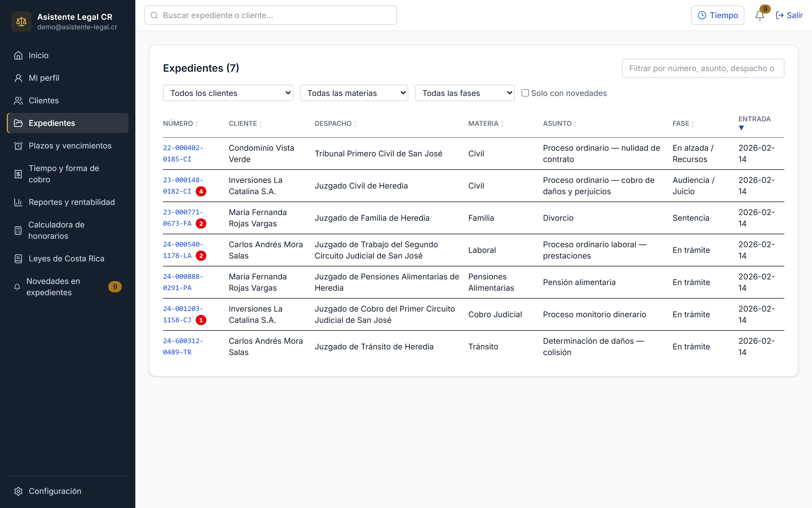The width and height of the screenshot is (812, 508).
Task: Open the Todos los clientes dropdown
Action: (x=228, y=93)
